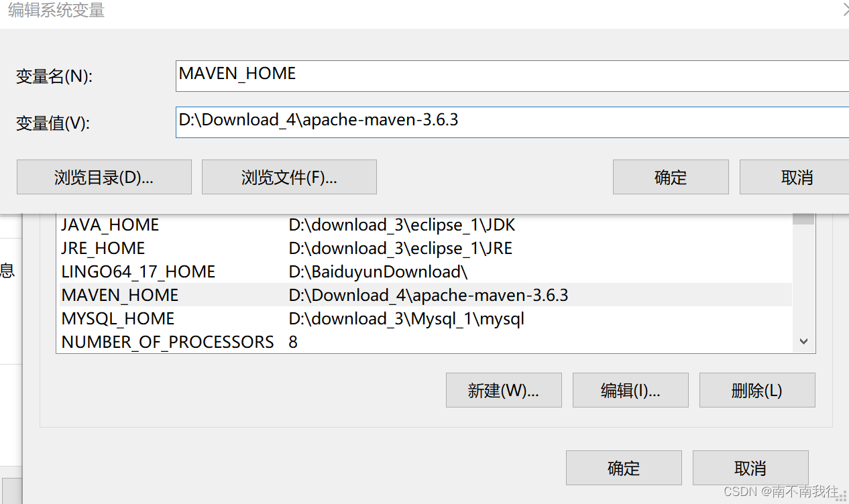Click 编辑(I)... to edit selected variable
849x504 pixels.
click(x=630, y=389)
